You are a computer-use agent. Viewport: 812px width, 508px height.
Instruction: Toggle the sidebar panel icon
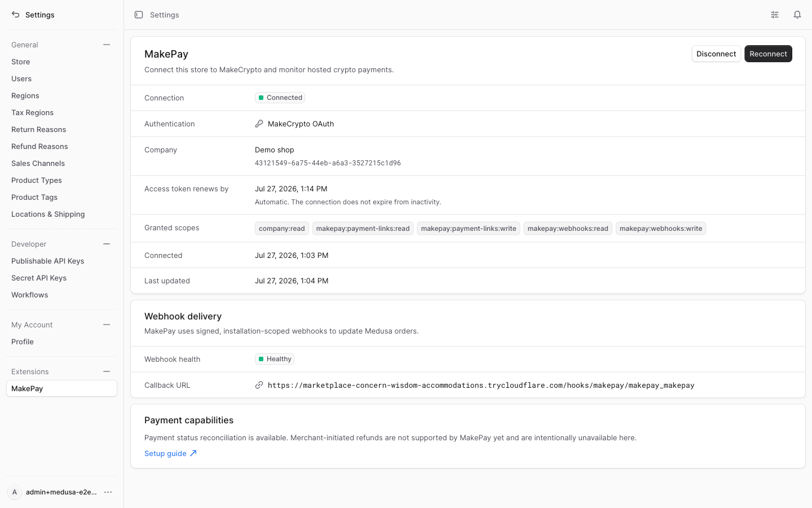coord(139,15)
